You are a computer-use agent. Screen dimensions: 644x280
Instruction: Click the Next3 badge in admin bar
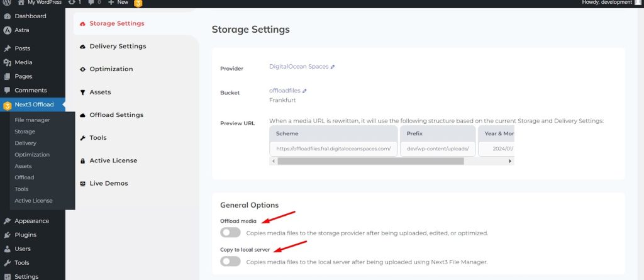pos(138,3)
